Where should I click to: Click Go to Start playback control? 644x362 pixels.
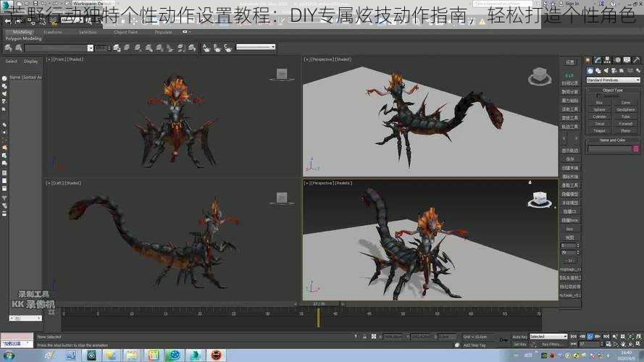pyautogui.click(x=574, y=337)
